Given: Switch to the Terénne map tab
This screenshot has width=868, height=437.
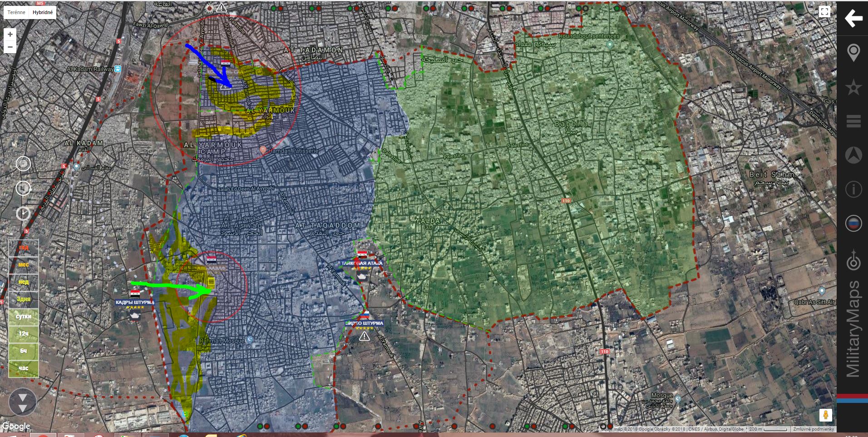Looking at the screenshot, I should 17,12.
